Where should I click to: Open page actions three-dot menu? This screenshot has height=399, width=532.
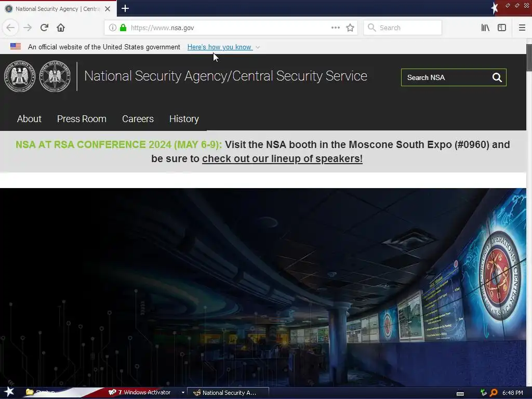(x=336, y=28)
